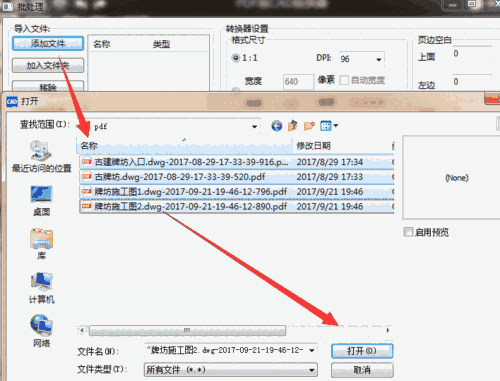This screenshot has height=381, width=500.
Task: Select Desktop (桌面) in the places bar
Action: pos(41,201)
